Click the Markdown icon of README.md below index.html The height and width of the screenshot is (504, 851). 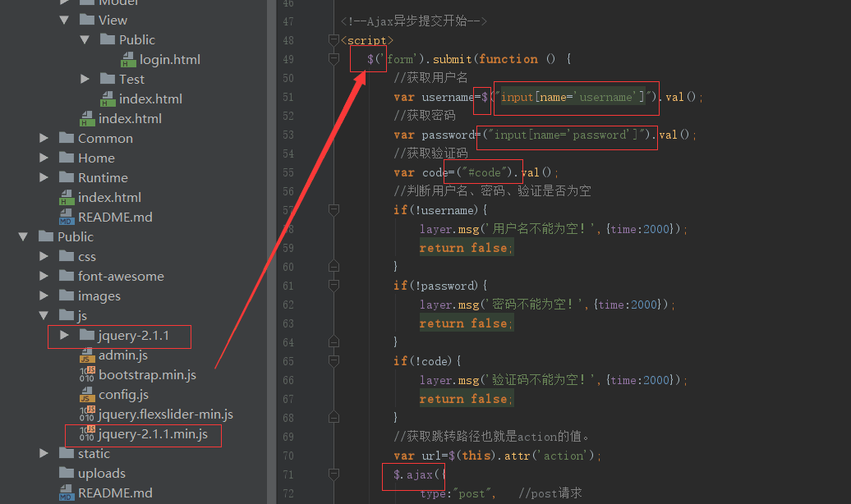click(67, 217)
